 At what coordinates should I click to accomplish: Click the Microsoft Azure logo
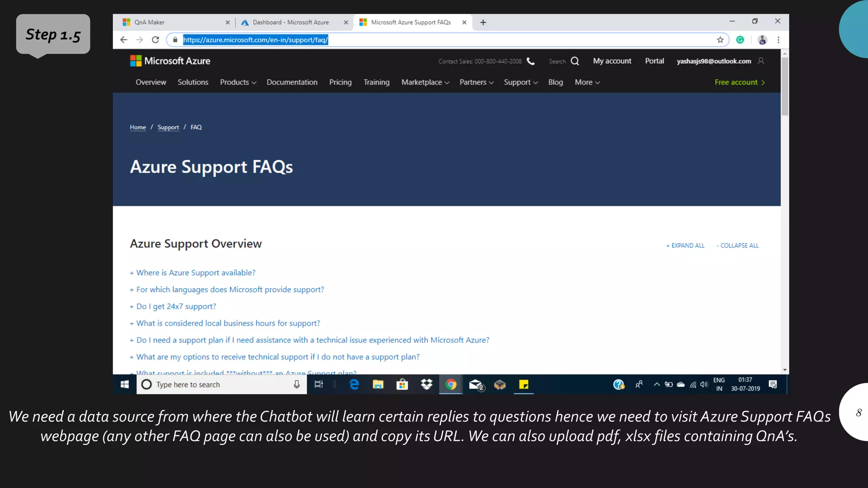click(x=170, y=61)
